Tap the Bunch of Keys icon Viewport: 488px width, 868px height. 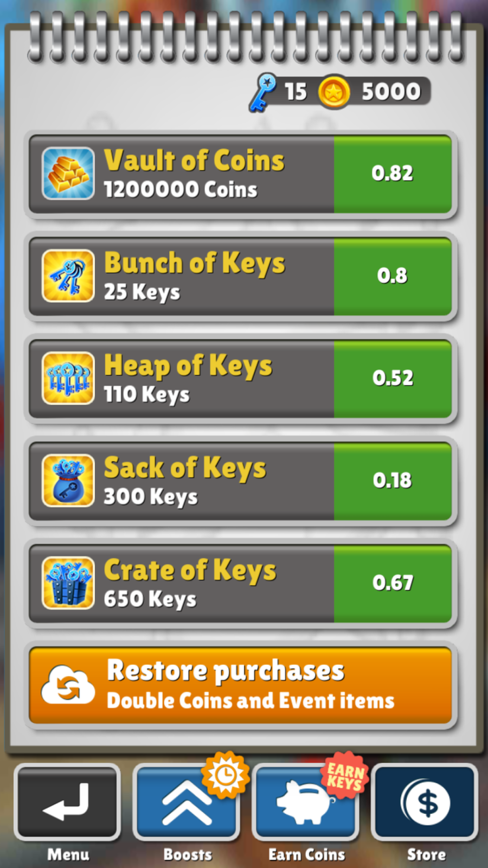(68, 276)
